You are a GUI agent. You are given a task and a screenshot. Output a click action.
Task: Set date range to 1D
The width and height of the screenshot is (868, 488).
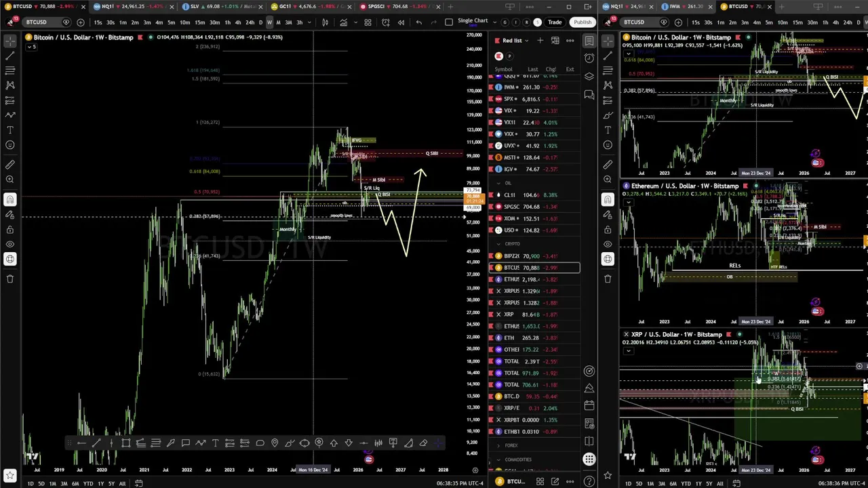tap(31, 483)
